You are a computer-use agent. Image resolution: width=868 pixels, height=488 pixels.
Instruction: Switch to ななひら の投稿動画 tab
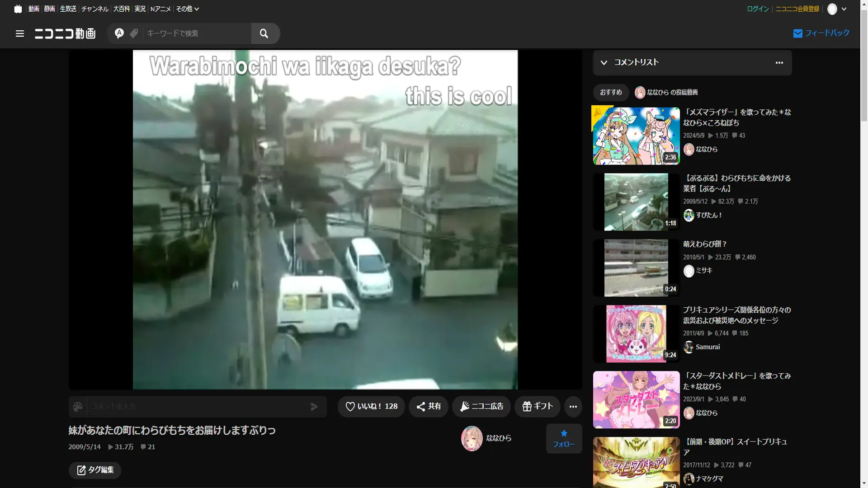pos(666,92)
